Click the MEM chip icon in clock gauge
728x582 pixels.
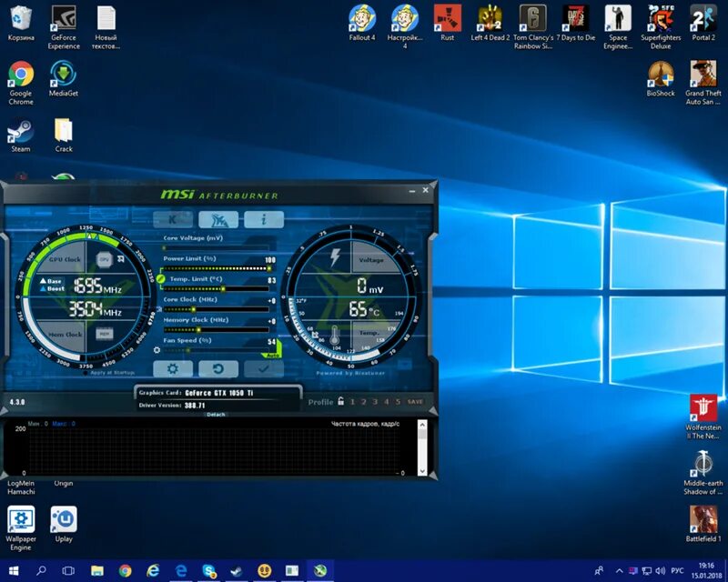coord(105,334)
